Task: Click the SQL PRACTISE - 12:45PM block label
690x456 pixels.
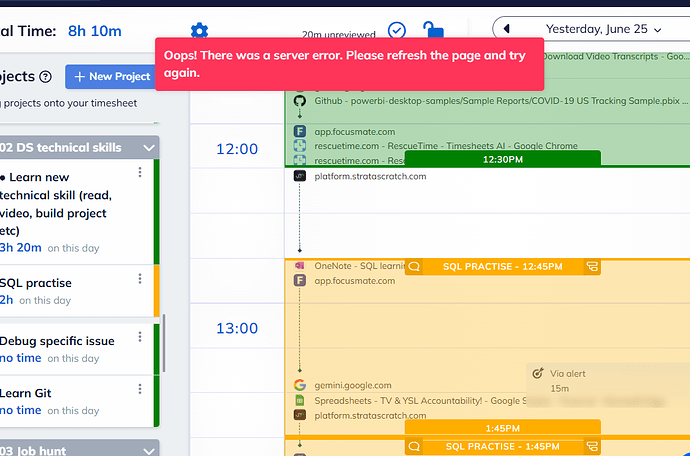Action: point(503,266)
